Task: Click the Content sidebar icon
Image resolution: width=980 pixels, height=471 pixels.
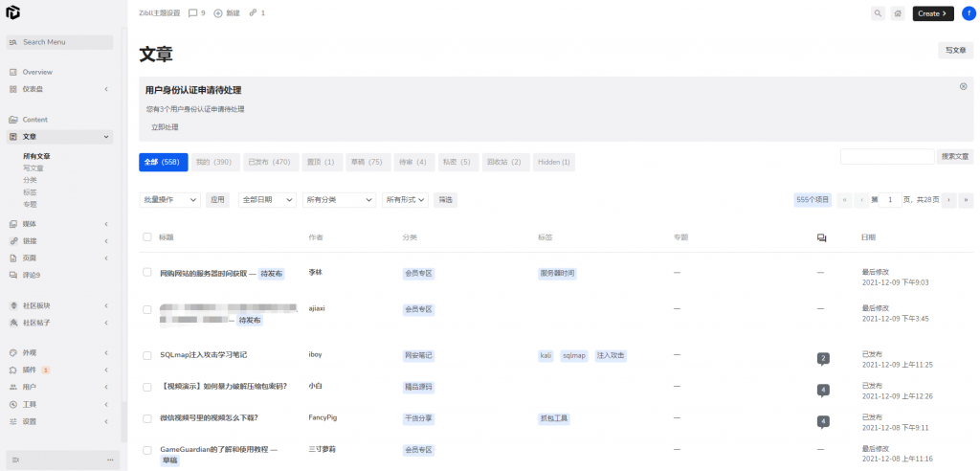Action: coord(13,120)
